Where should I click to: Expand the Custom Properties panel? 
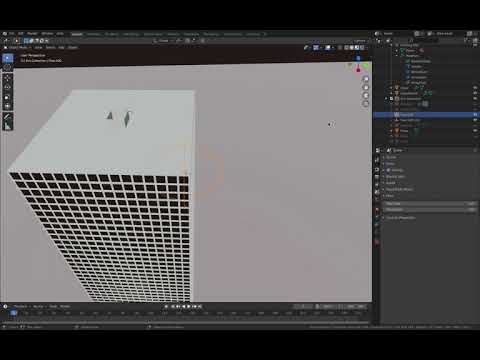pyautogui.click(x=400, y=218)
